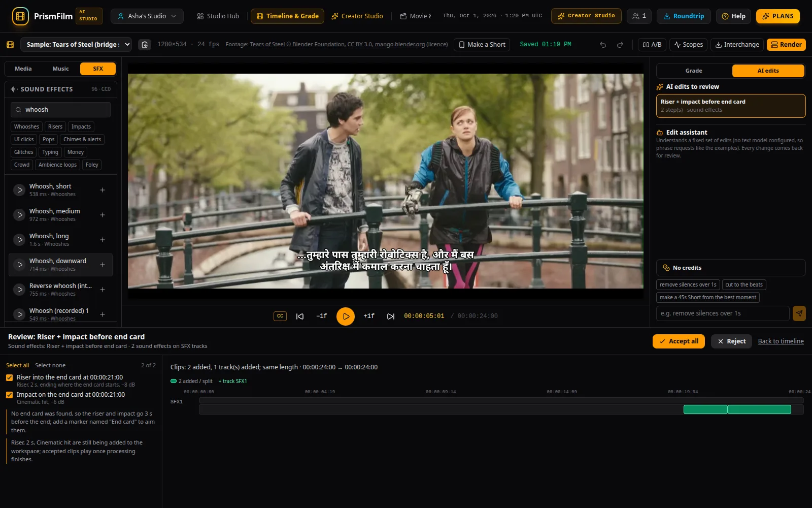The image size is (812, 508).
Task: Click the Accept all button
Action: (679, 341)
